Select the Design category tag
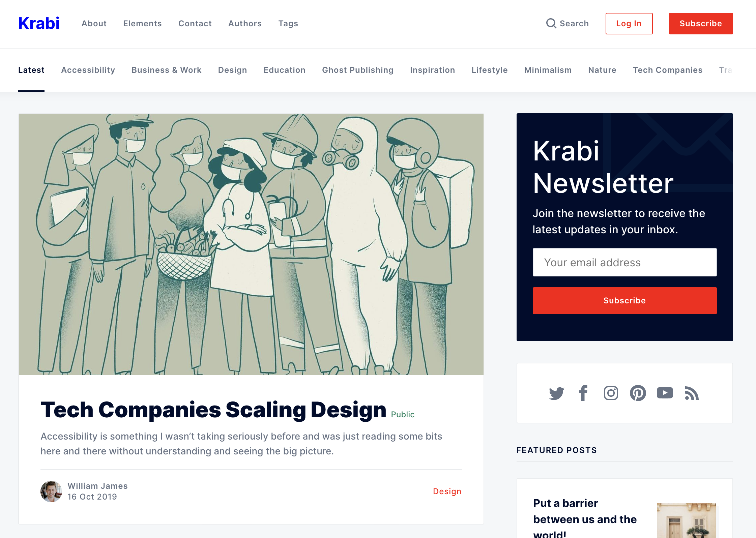Screen dimensions: 756x538 pyautogui.click(x=232, y=70)
